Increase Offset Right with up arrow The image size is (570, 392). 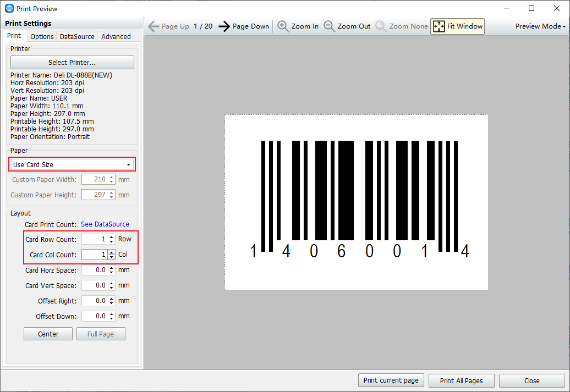tap(112, 299)
